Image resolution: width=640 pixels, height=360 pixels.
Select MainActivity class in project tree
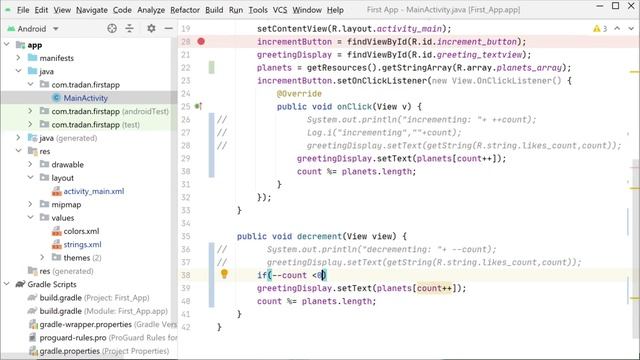coord(85,98)
